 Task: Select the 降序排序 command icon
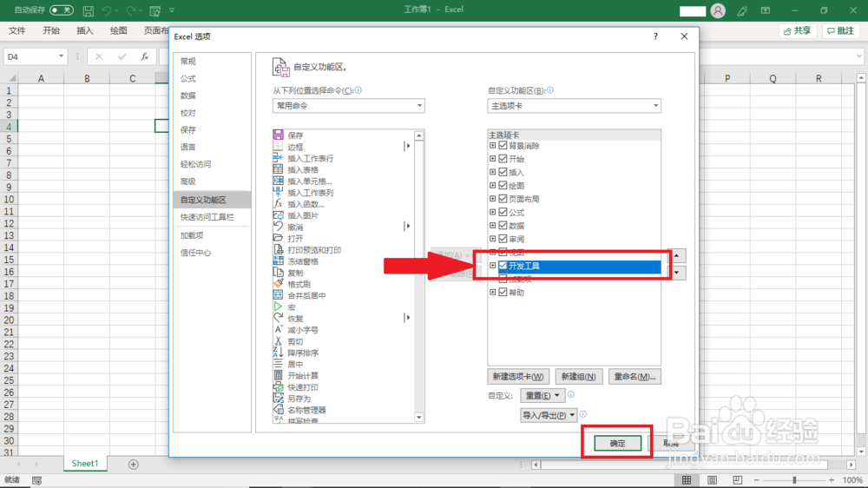click(x=278, y=353)
